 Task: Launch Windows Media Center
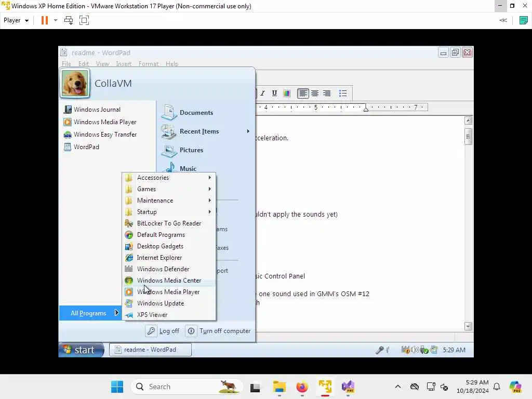point(169,280)
